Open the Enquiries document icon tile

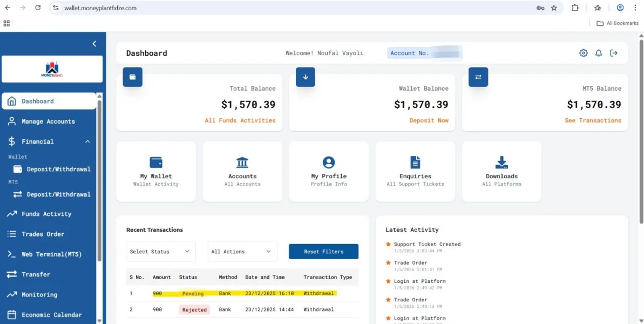(x=415, y=163)
